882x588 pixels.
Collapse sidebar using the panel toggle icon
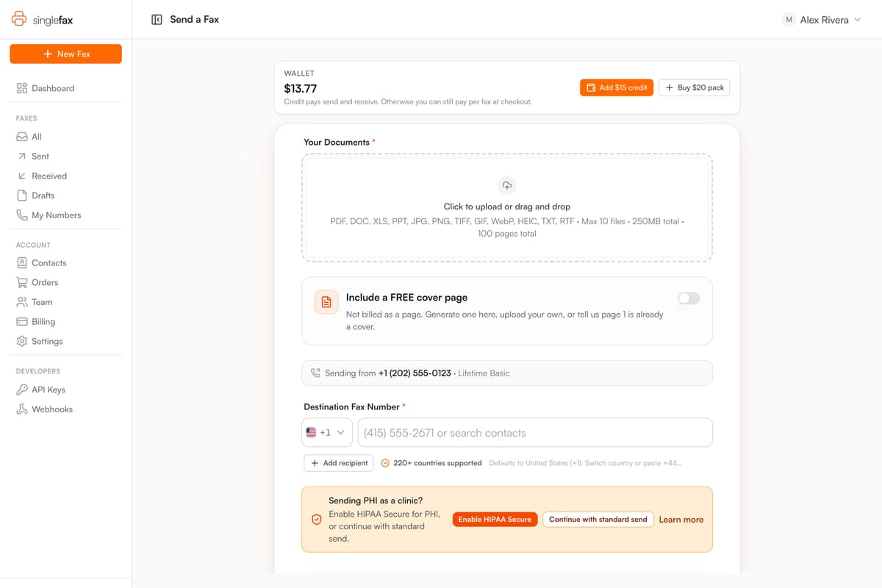157,20
